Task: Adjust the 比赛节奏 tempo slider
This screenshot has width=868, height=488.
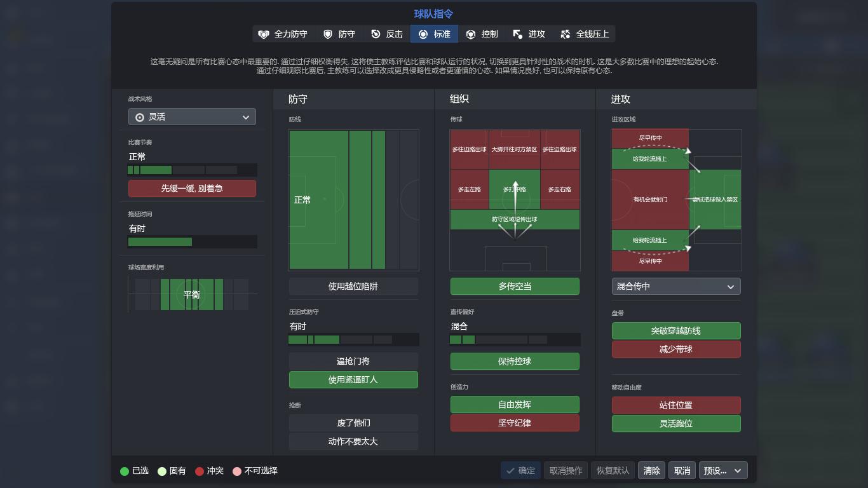Action: pyautogui.click(x=192, y=170)
